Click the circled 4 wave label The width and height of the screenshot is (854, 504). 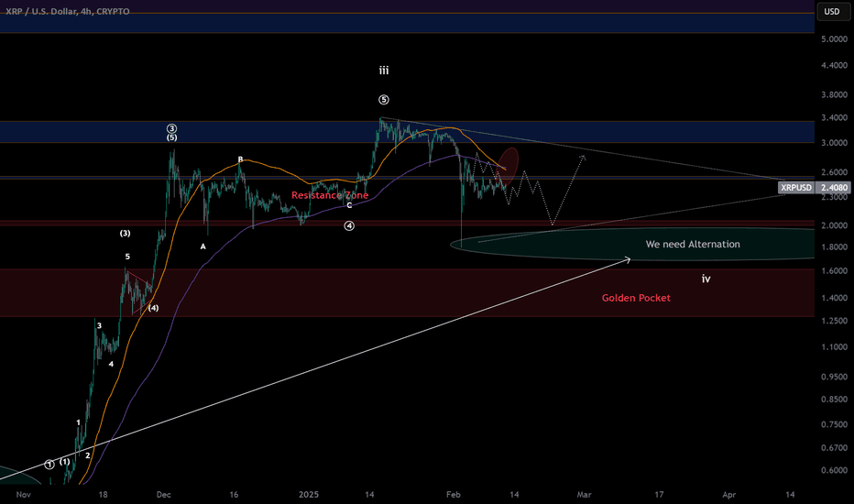point(349,225)
